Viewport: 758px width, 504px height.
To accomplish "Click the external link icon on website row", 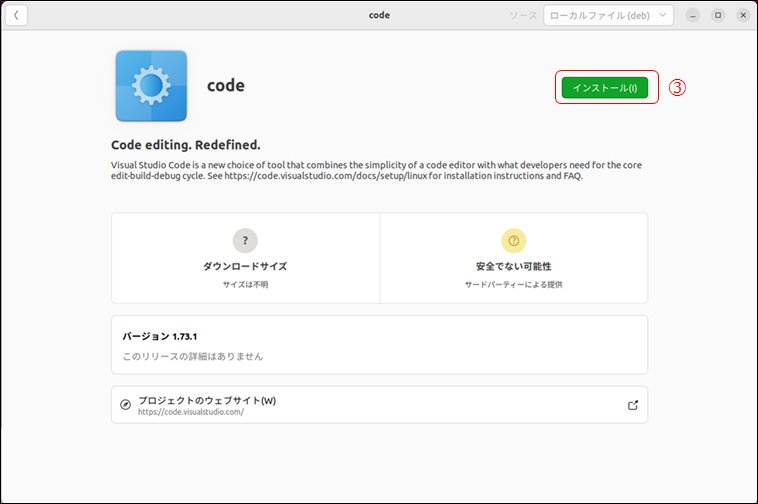I will coord(632,405).
